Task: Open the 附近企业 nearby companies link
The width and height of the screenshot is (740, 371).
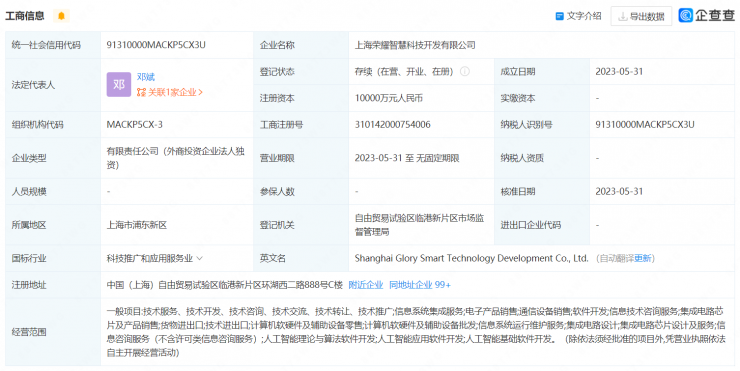Action: point(366,285)
